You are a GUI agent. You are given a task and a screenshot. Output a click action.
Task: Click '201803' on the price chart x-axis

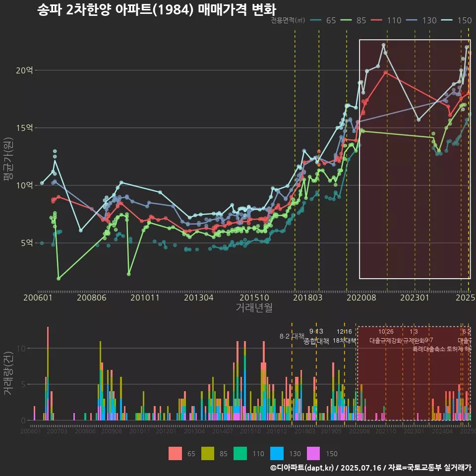coord(307,297)
